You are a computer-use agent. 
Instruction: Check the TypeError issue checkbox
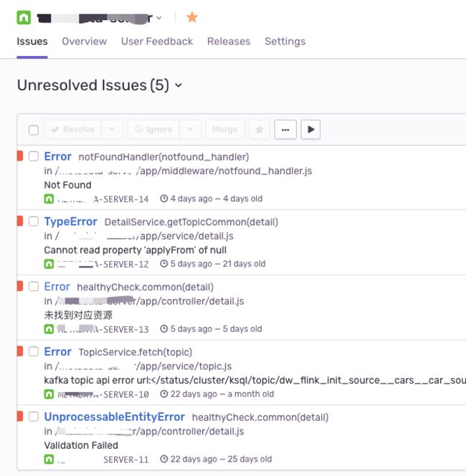click(x=34, y=222)
